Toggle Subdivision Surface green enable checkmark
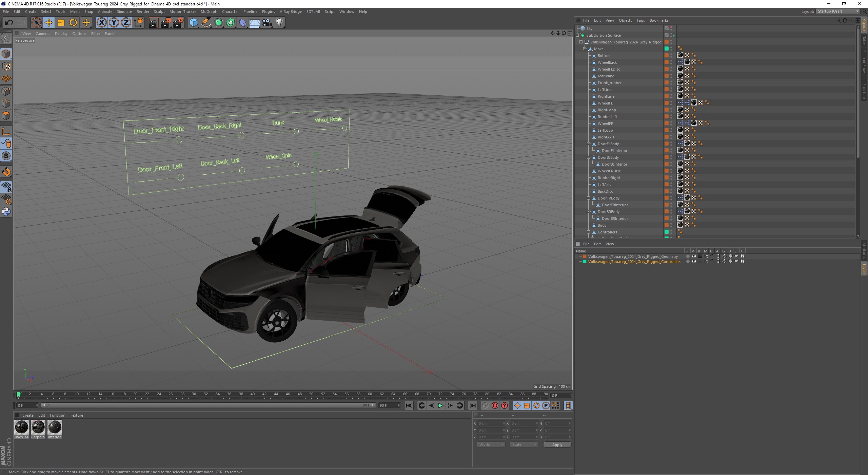The height and width of the screenshot is (475, 868). point(674,35)
